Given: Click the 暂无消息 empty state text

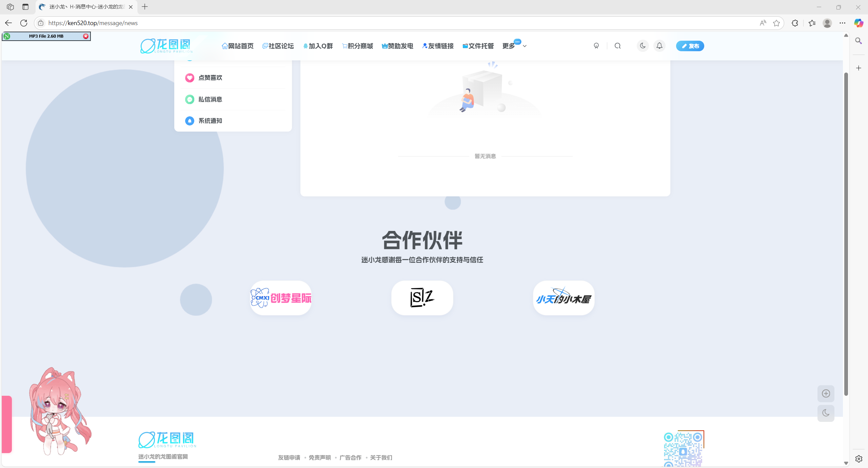Looking at the screenshot, I should pos(485,156).
